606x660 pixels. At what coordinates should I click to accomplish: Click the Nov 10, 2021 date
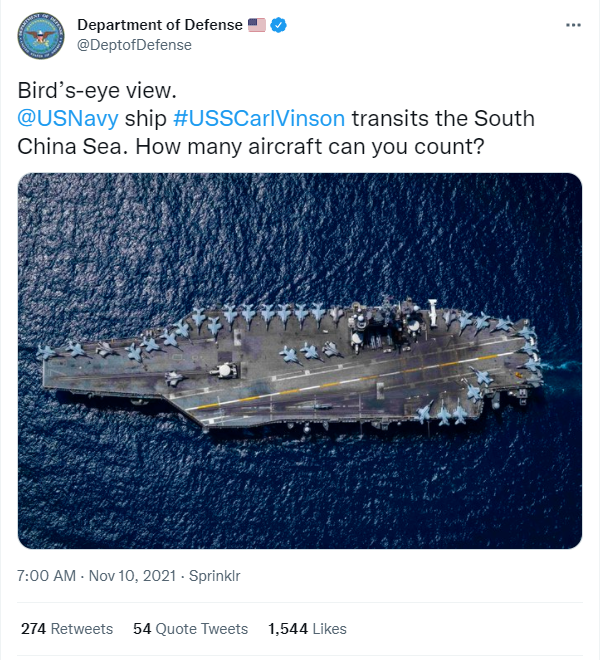[x=131, y=576]
